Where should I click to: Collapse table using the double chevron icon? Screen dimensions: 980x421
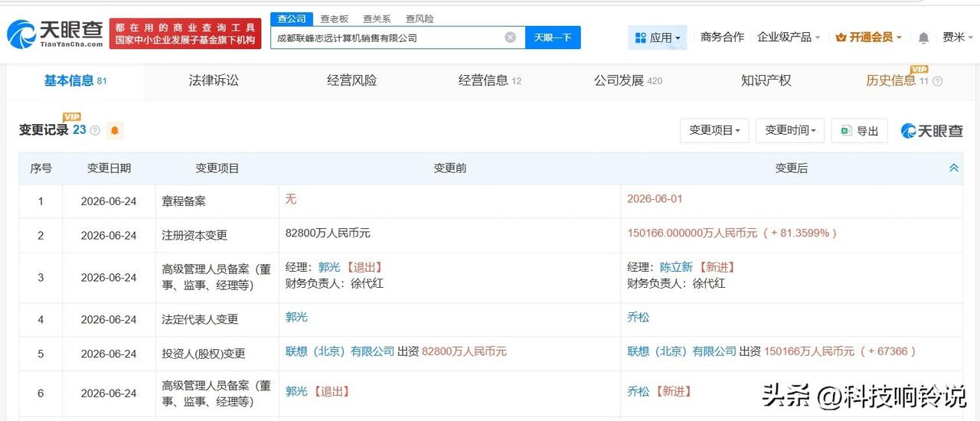pyautogui.click(x=954, y=168)
